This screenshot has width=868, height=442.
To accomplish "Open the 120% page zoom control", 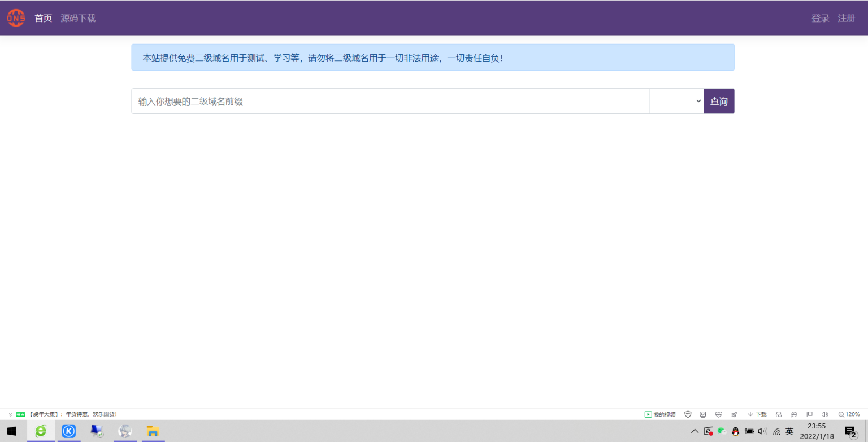I will (849, 414).
